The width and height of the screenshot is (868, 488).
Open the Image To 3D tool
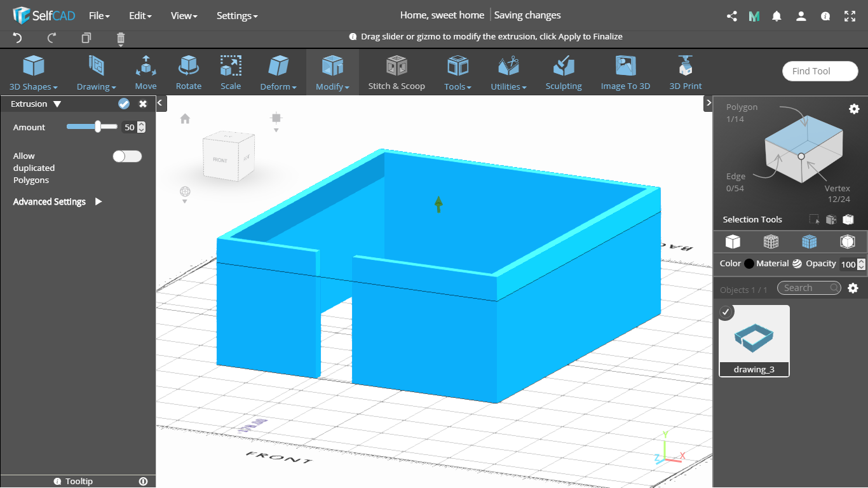(x=626, y=72)
